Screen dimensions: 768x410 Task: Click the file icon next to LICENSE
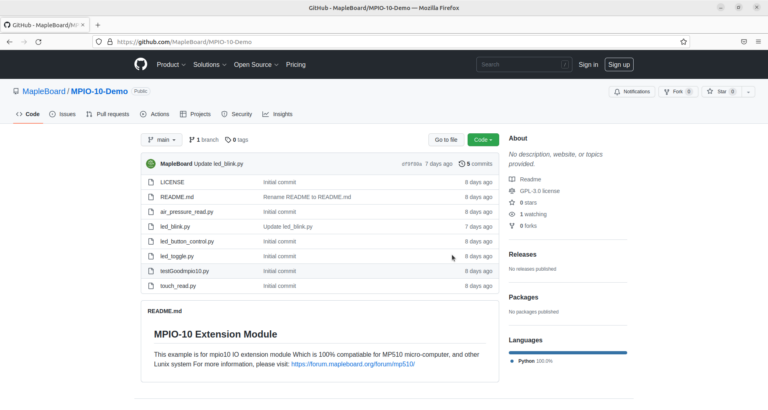pyautogui.click(x=151, y=182)
